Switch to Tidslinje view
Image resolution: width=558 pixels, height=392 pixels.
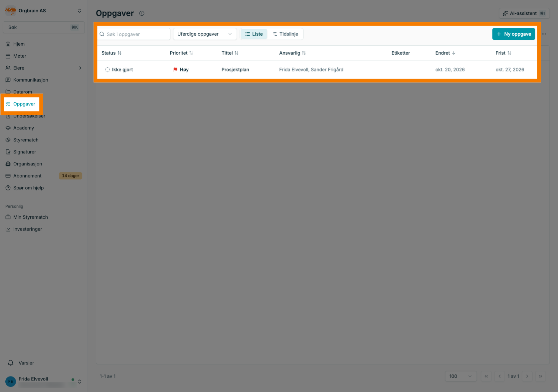285,34
